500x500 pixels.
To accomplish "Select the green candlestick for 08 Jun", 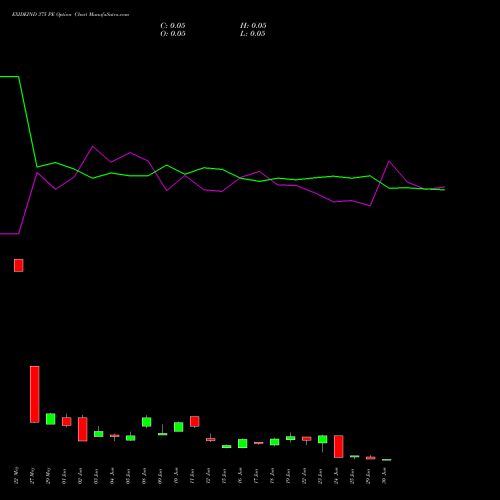I will click(x=147, y=422).
